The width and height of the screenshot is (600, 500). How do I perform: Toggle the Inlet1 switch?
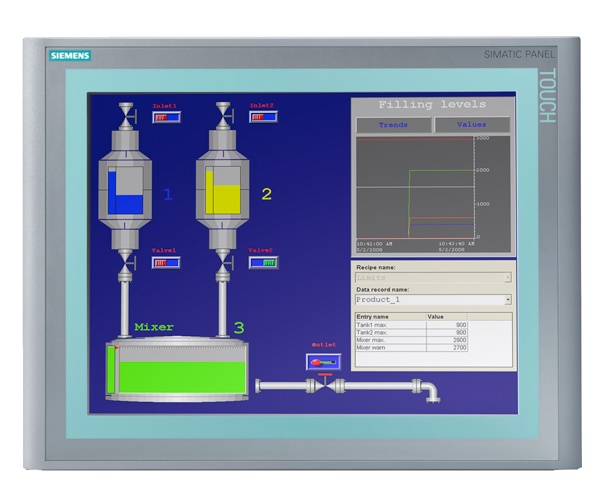(x=166, y=117)
